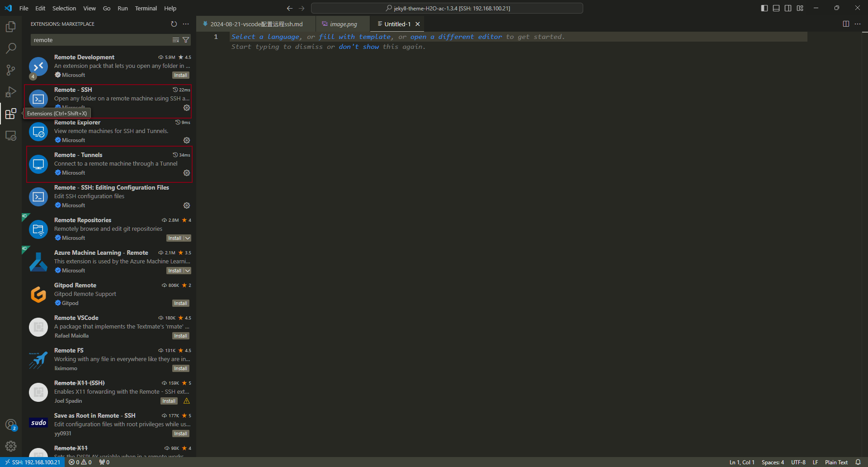Open the Help menu
The image size is (868, 467).
170,8
